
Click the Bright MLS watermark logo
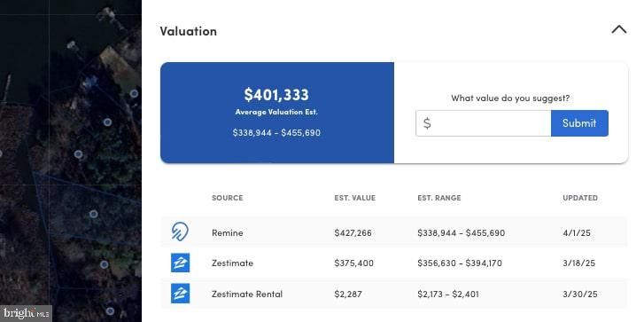click(x=26, y=313)
